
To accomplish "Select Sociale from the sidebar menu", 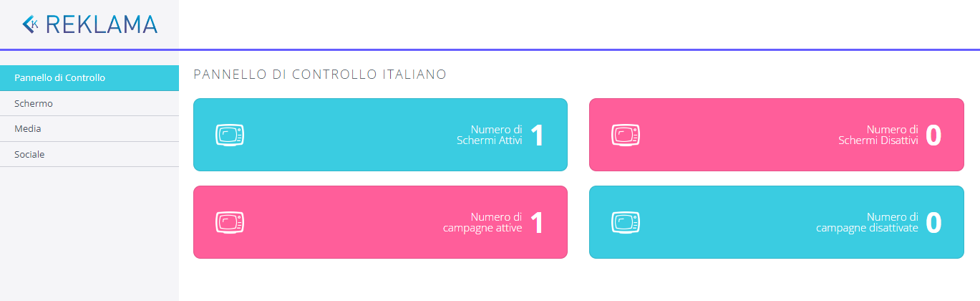I will click(29, 154).
